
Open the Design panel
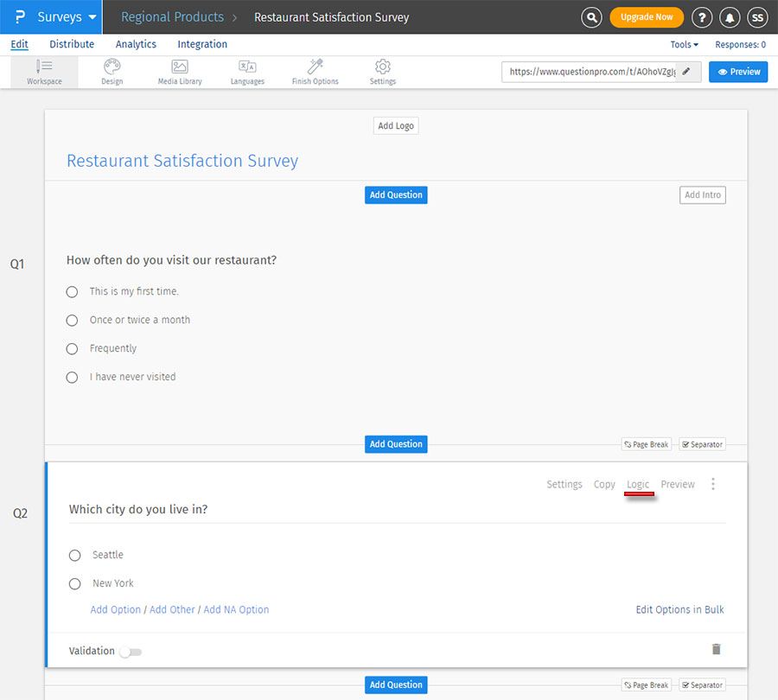(x=112, y=72)
